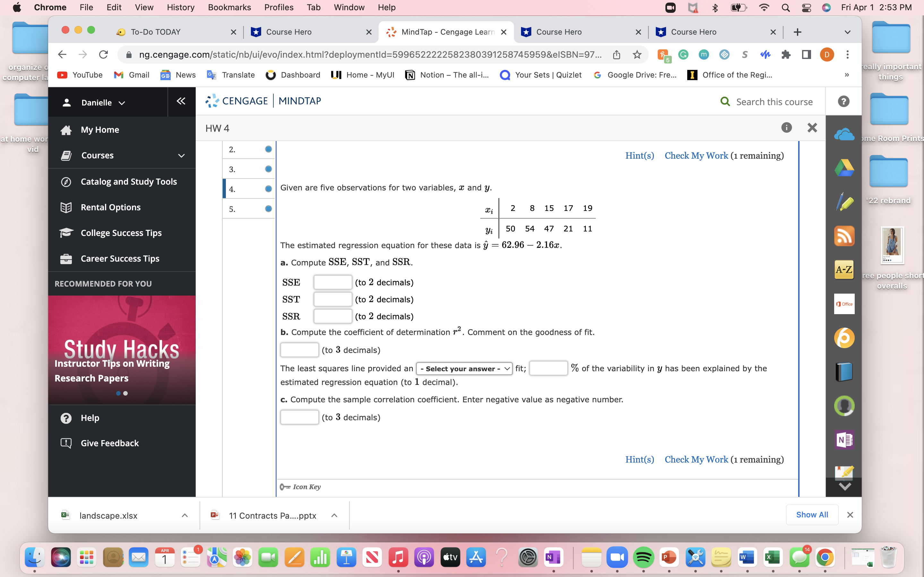Open the RSS feed icon on the right
Screen dimensions: 924x577
(x=844, y=236)
